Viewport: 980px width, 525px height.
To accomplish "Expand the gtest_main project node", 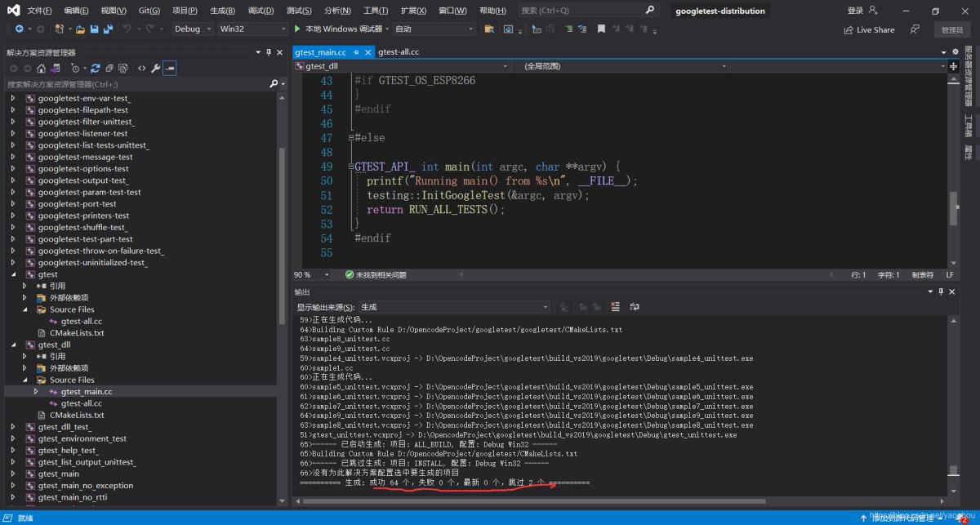I will [12, 474].
